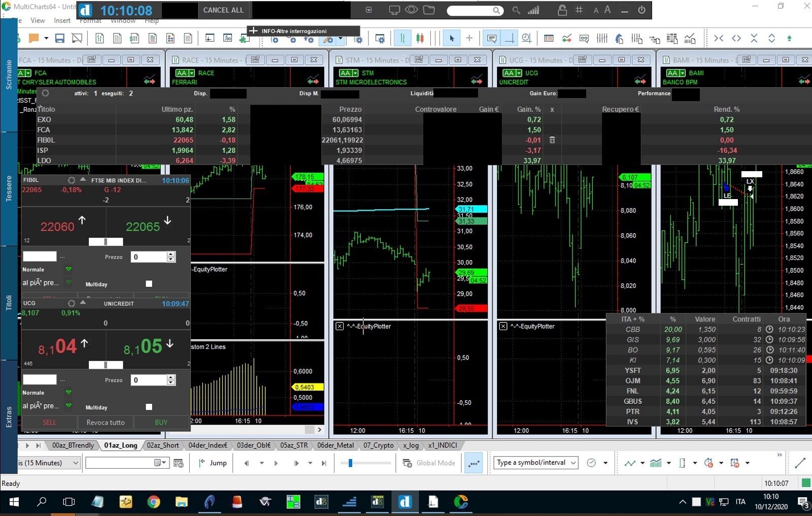Click the gear icon in FIB0L order panel
Screen dimensions: 812x516
72,180
